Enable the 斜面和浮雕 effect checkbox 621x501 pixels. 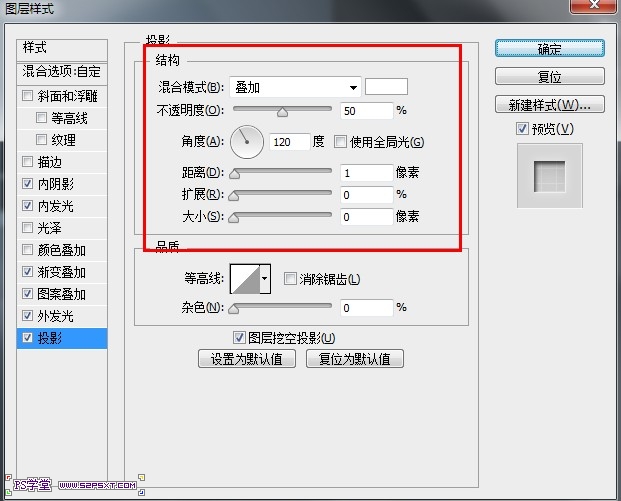pyautogui.click(x=27, y=96)
